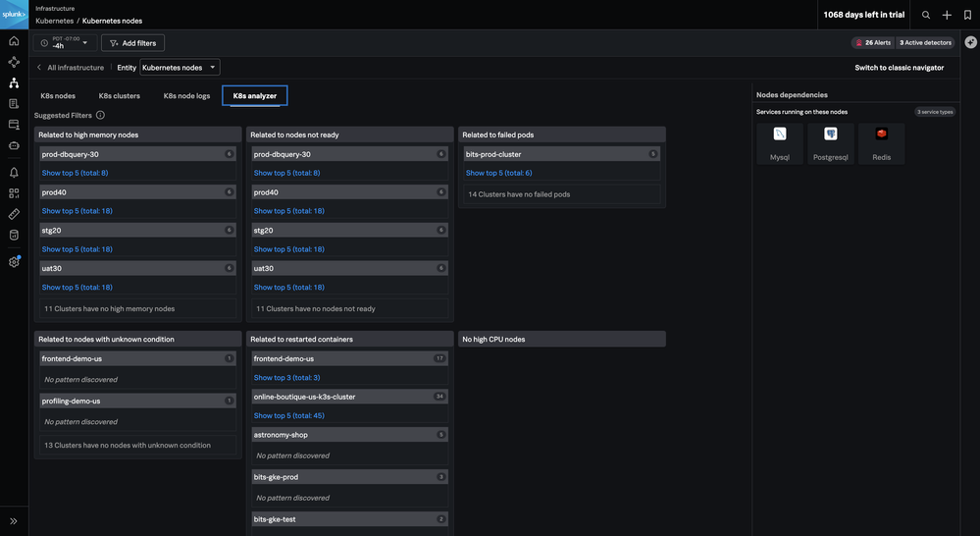Open Settings gear in sidebar
Screen dimensions: 980x536
[14, 262]
